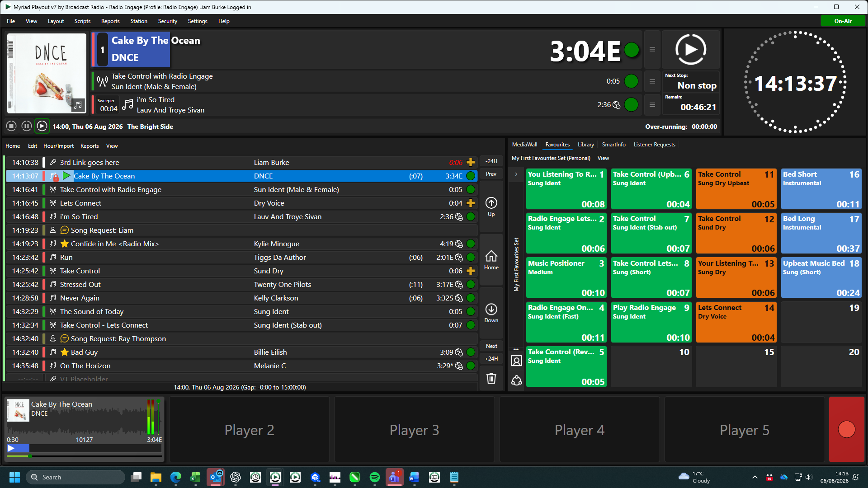Open the View menu in Favourites panel
This screenshot has width=868, height=488.
tap(603, 158)
